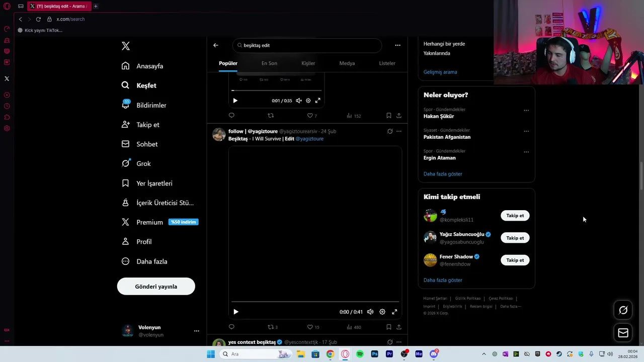
Task: Switch to Popüler tab
Action: click(x=228, y=63)
